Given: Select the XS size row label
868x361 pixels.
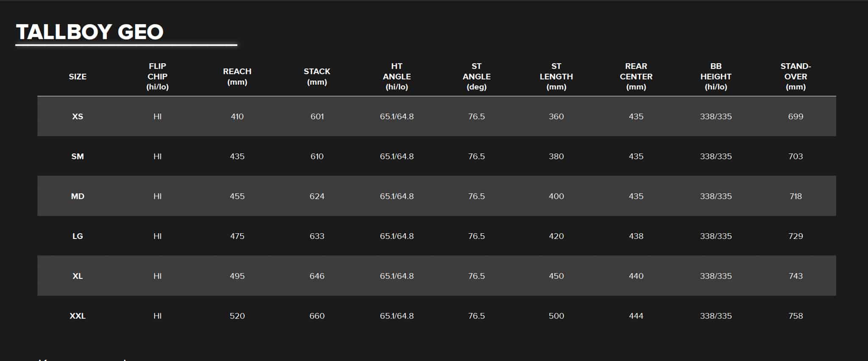Looking at the screenshot, I should tap(78, 117).
